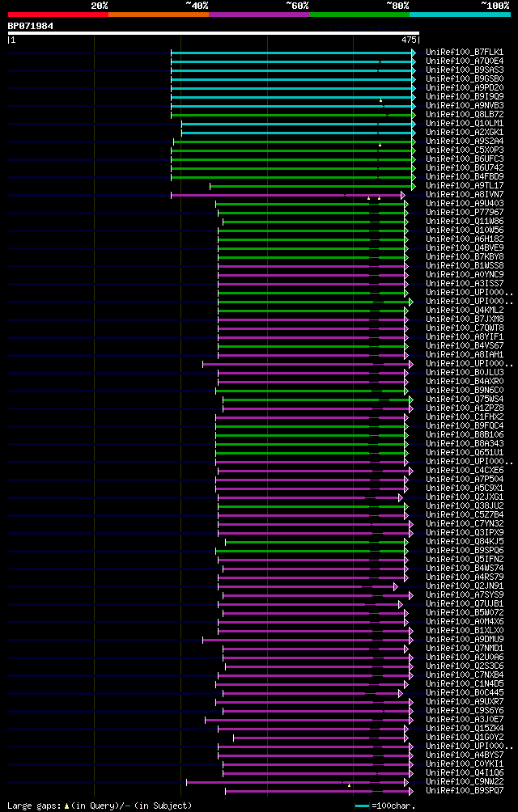
Task: Open hit UniRef100_A8YIF1
Action: [464, 337]
